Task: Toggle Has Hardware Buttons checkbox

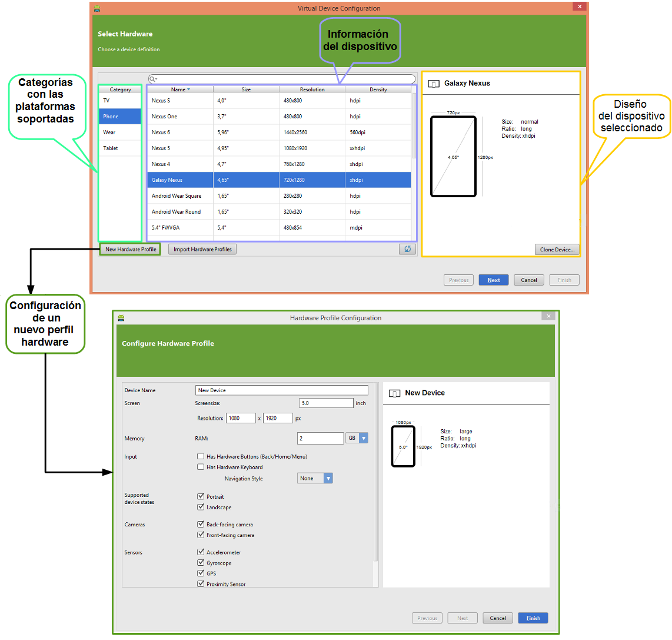Action: [x=201, y=456]
